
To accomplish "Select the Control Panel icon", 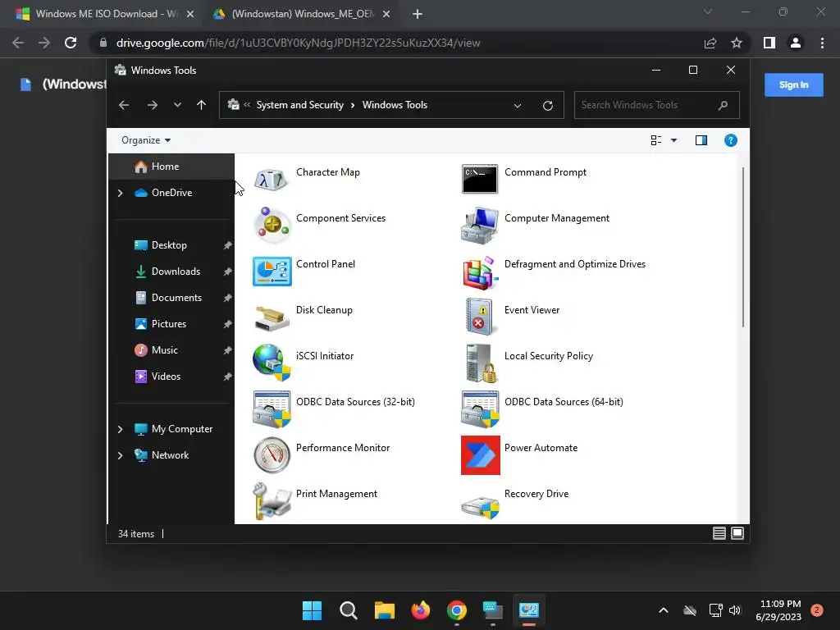I will (x=272, y=271).
